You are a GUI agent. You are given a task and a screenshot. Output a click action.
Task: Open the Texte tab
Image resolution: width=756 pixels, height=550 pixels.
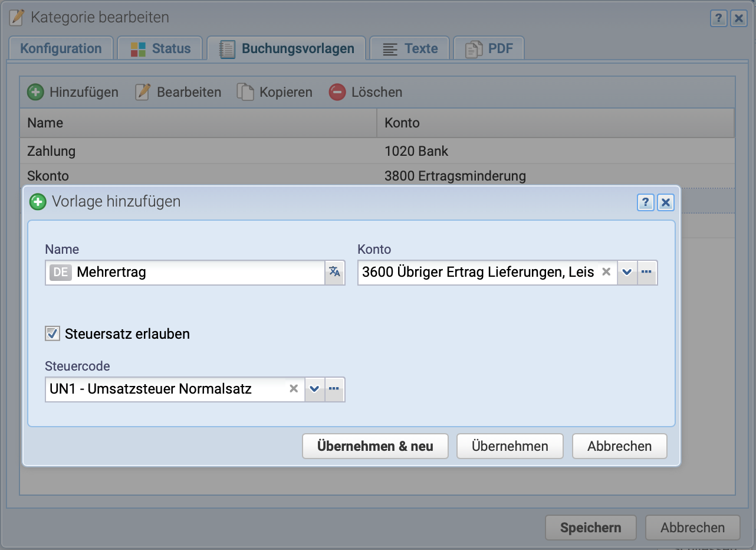[x=410, y=48]
